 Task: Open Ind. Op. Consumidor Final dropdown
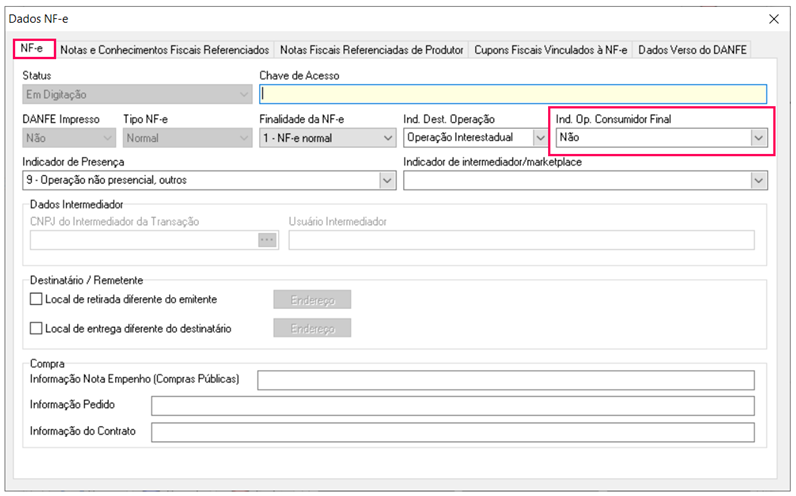(758, 138)
